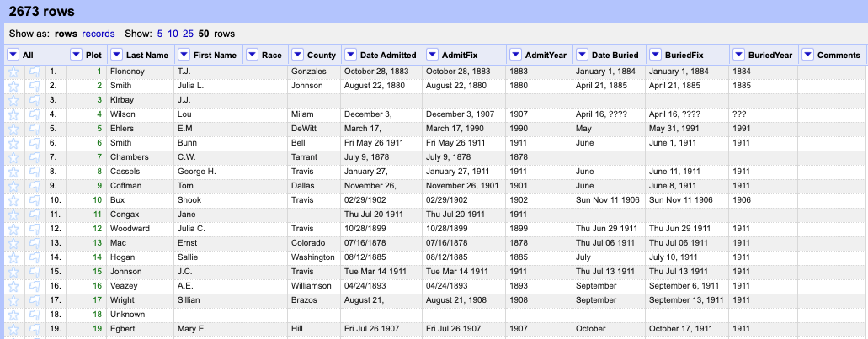Select Date Admitted cell 02/29/1902
Image resolution: width=868 pixels, height=339 pixels.
[x=382, y=200]
